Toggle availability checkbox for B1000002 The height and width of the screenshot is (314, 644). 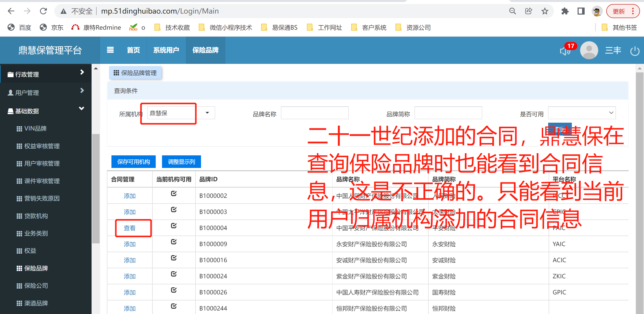point(174,193)
